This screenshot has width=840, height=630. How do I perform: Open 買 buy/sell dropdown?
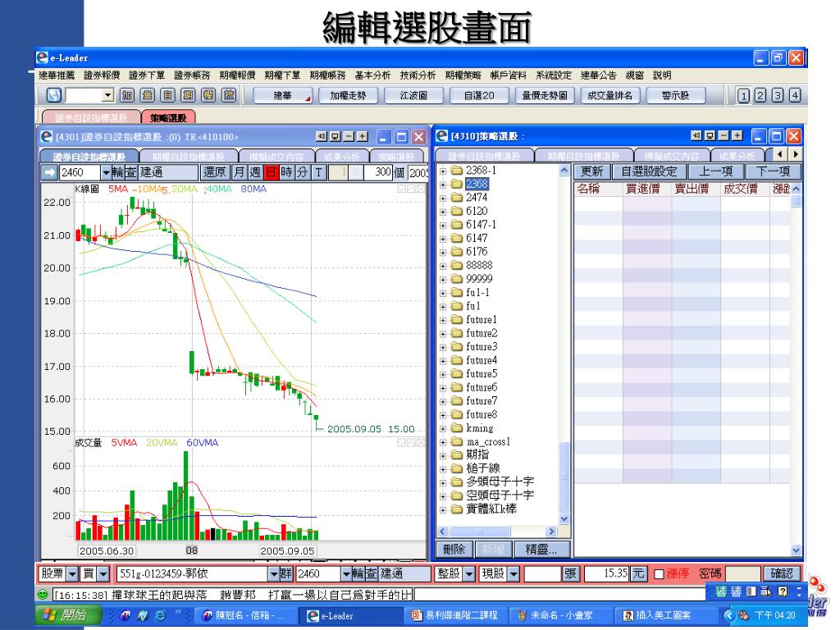click(x=103, y=573)
